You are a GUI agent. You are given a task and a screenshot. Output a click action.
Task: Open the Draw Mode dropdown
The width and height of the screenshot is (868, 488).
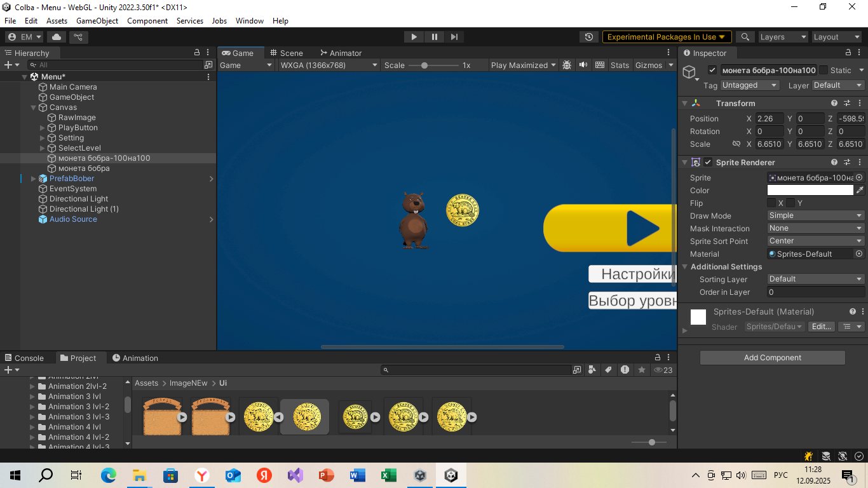pyautogui.click(x=815, y=215)
